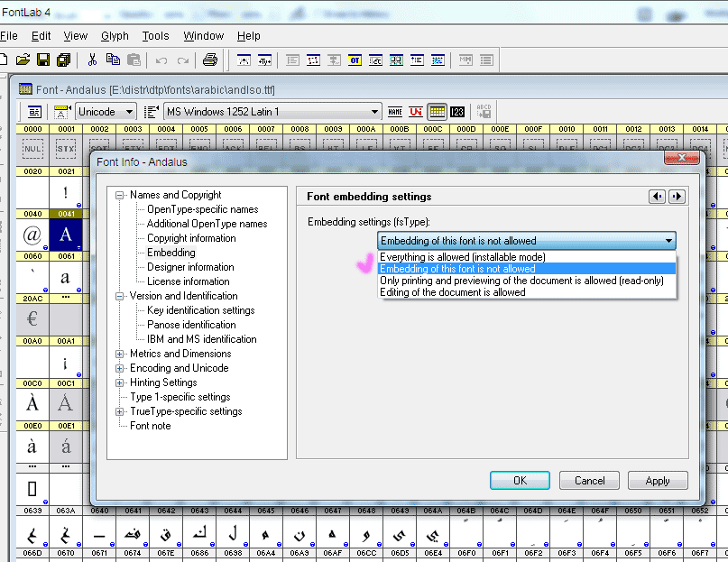Choose Everything is allowed (installable mode)
Viewport: 728px width, 562px height.
coord(527,257)
